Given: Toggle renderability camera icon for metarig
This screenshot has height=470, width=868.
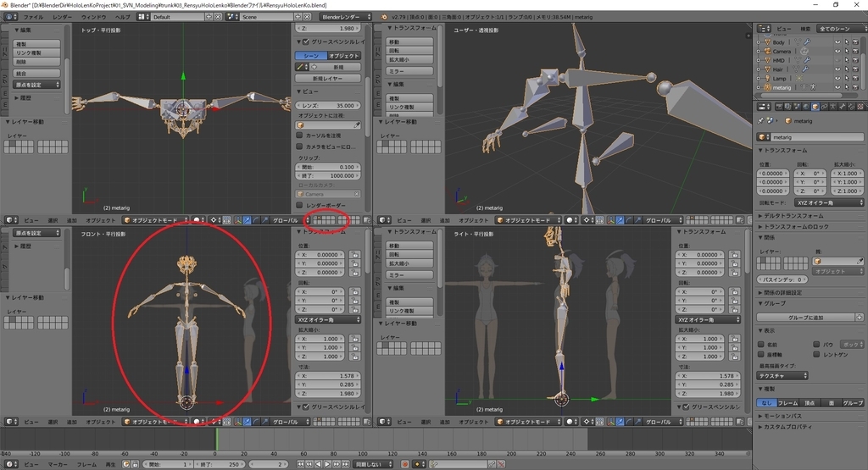Looking at the screenshot, I should click(x=856, y=87).
